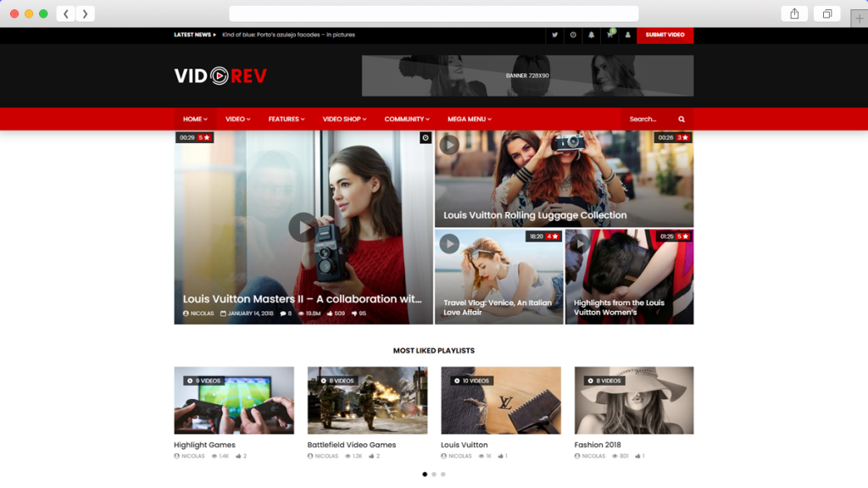
Task: Open author Nicolas on featured video
Action: point(198,313)
